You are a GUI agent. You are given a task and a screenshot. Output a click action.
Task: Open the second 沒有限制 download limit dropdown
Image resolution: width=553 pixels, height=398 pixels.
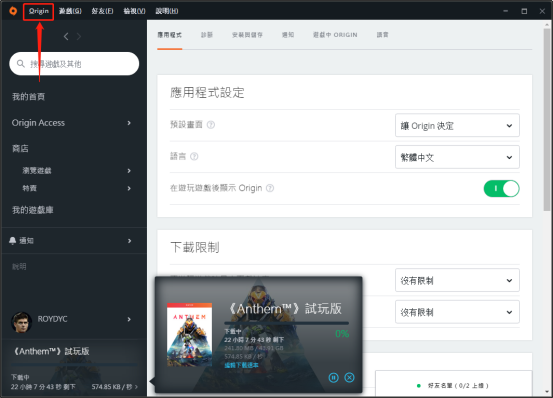(x=457, y=312)
